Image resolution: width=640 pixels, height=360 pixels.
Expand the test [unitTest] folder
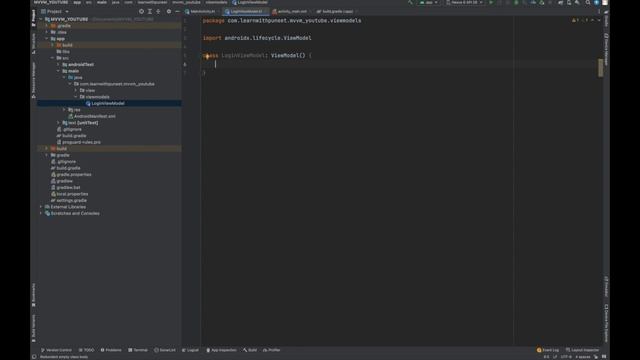pos(58,123)
